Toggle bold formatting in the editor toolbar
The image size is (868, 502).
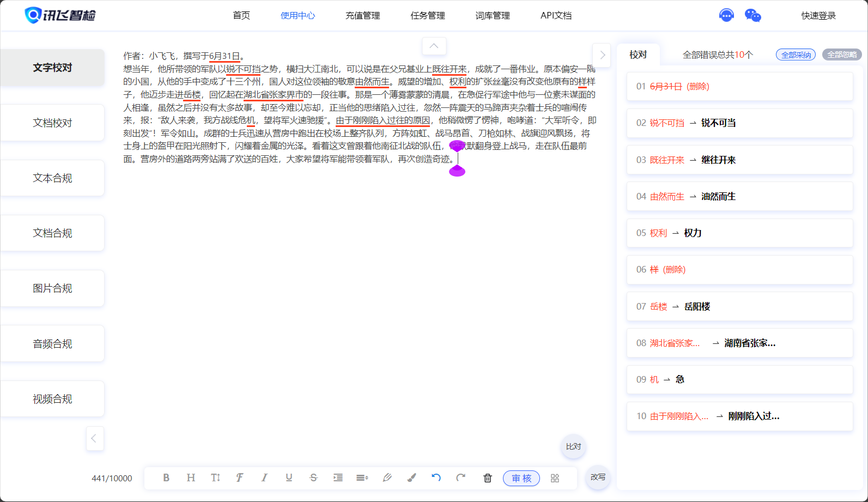pyautogui.click(x=166, y=478)
